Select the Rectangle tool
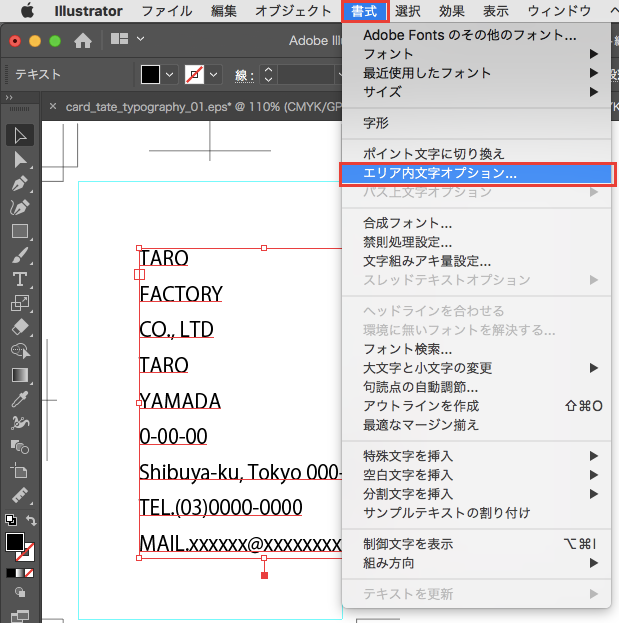Image resolution: width=619 pixels, height=623 pixels. [20, 231]
